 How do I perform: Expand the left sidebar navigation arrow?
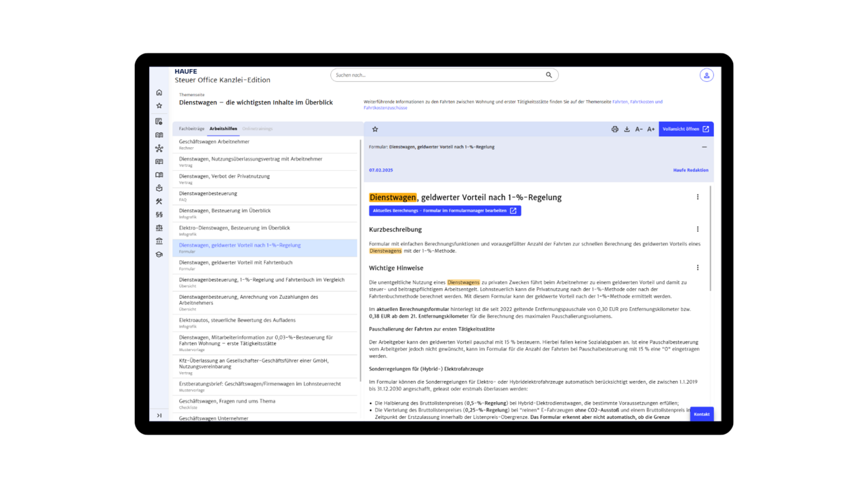point(159,415)
